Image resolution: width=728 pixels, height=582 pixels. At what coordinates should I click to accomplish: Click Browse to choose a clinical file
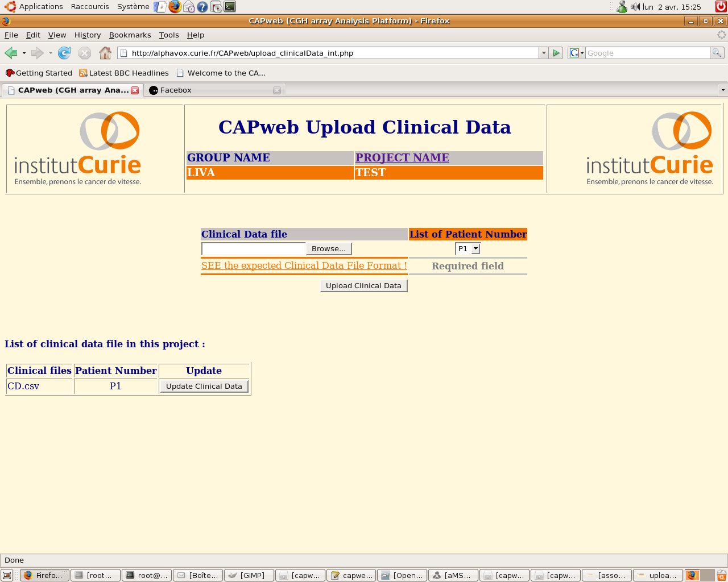329,249
